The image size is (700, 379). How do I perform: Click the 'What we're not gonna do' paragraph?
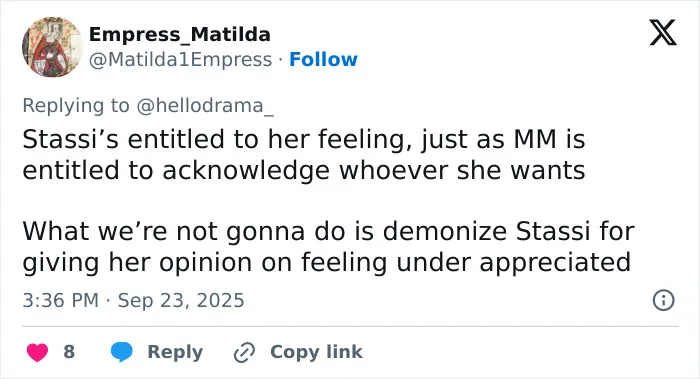(x=328, y=246)
